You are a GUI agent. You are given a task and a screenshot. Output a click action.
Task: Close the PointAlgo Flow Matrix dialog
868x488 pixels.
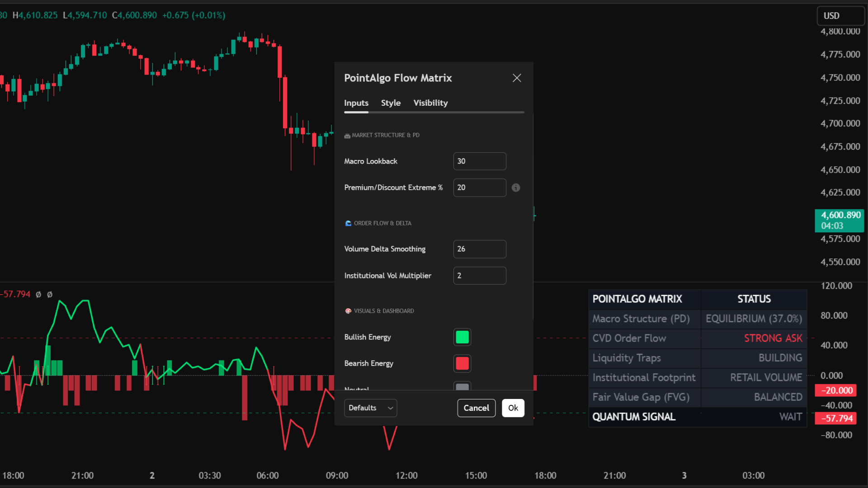[x=517, y=78]
